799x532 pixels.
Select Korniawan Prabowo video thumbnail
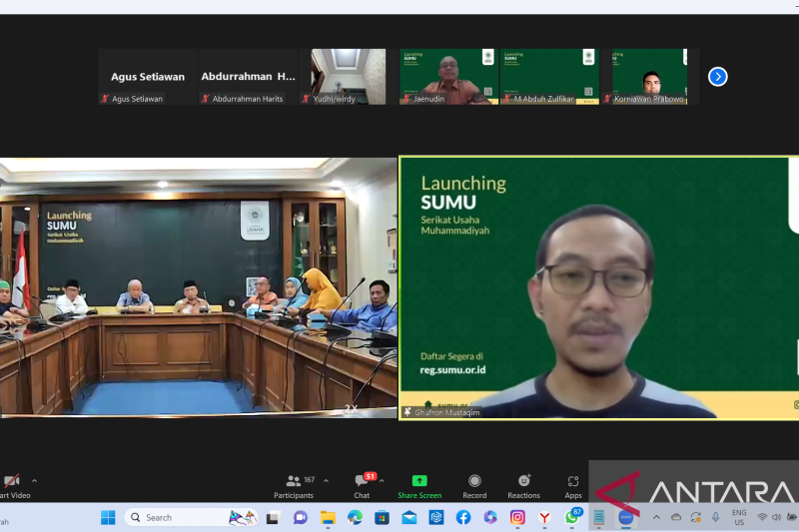[649, 77]
